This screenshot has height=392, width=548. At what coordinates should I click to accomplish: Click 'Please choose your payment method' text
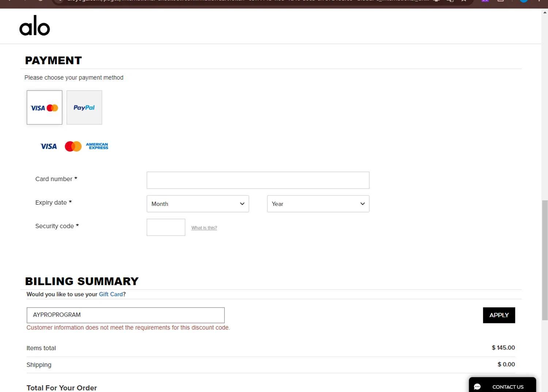point(74,77)
